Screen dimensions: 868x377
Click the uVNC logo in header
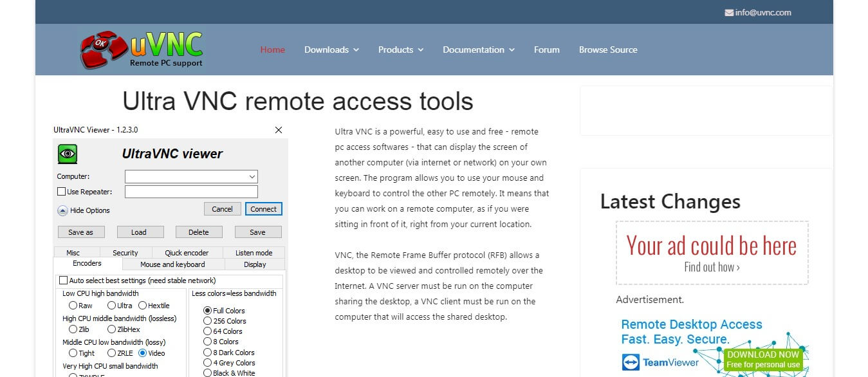click(x=142, y=50)
